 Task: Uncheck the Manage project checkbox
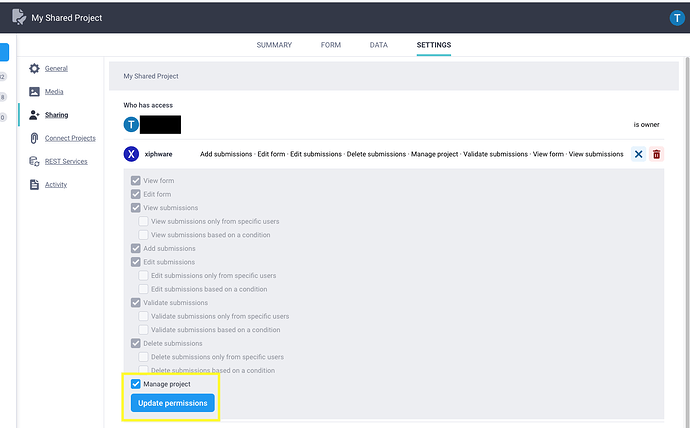136,384
